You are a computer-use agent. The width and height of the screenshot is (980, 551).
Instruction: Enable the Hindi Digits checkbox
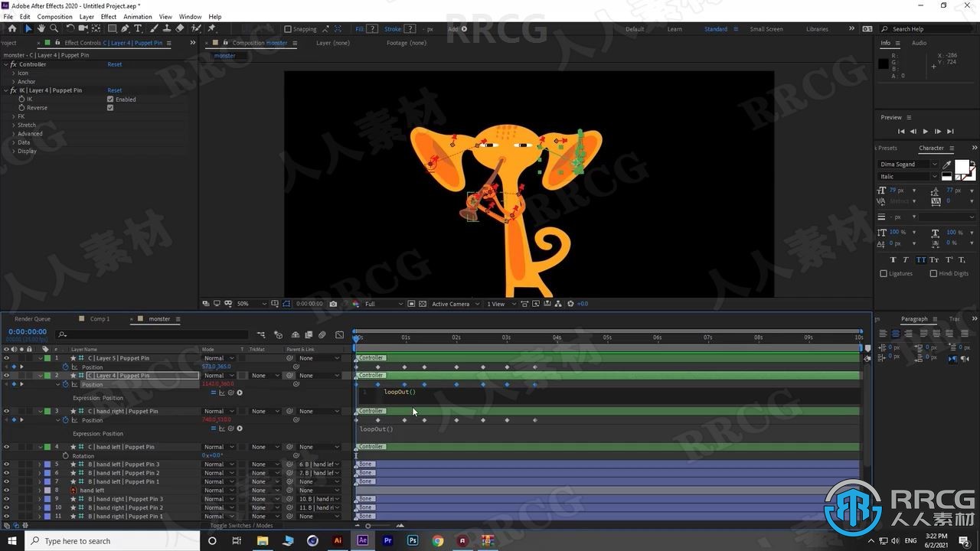click(x=933, y=273)
